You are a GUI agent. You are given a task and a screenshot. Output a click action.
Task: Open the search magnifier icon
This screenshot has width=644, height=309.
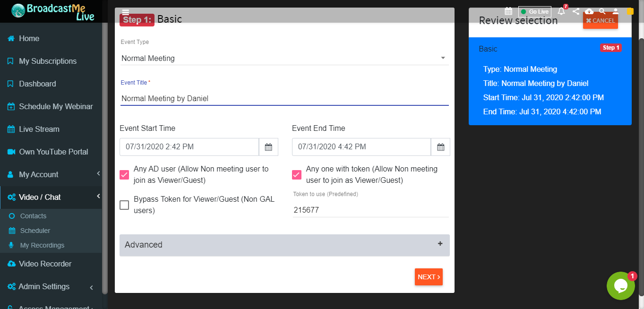(x=602, y=11)
